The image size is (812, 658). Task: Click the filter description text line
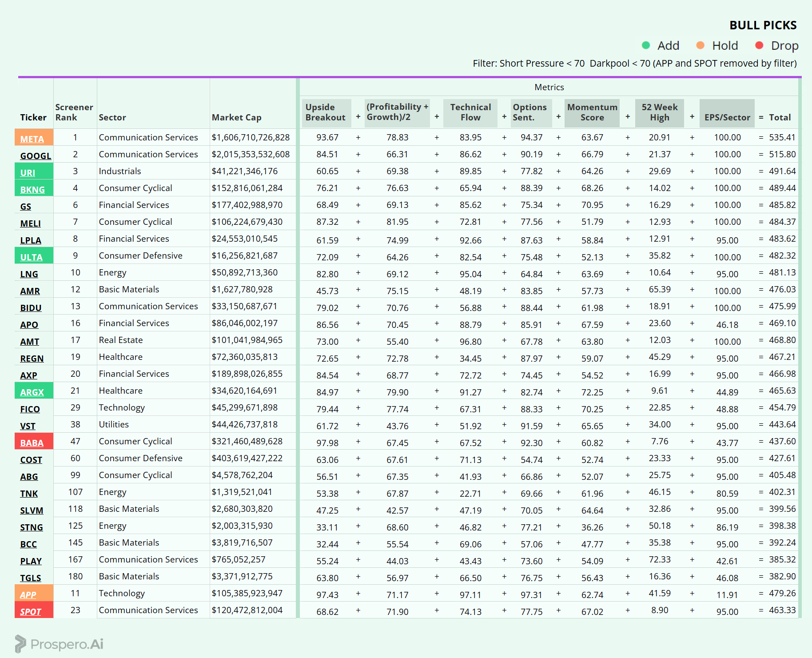pos(635,64)
